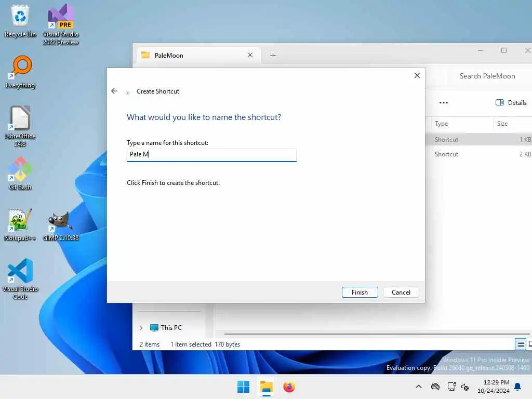
Task: Expand This PC tree node
Action: click(141, 328)
